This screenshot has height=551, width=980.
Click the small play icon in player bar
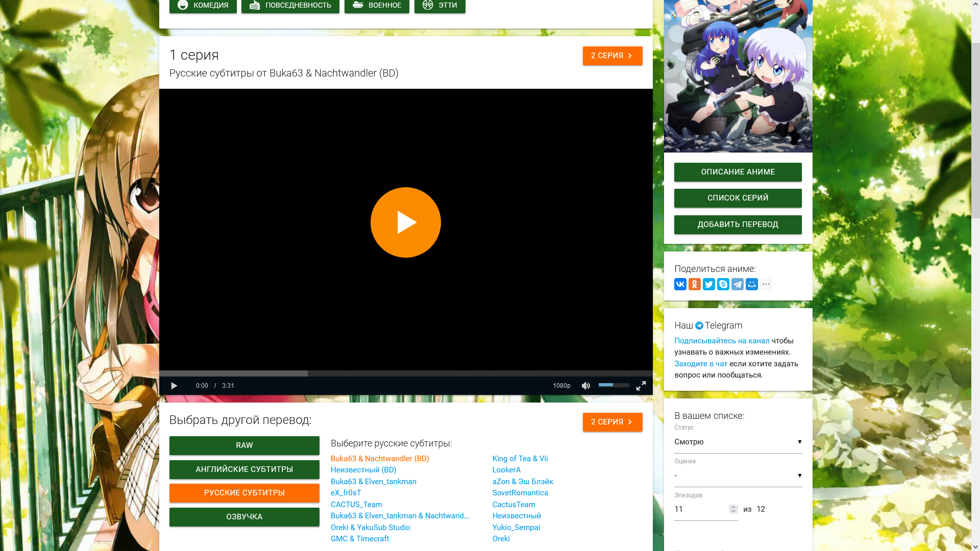(174, 386)
